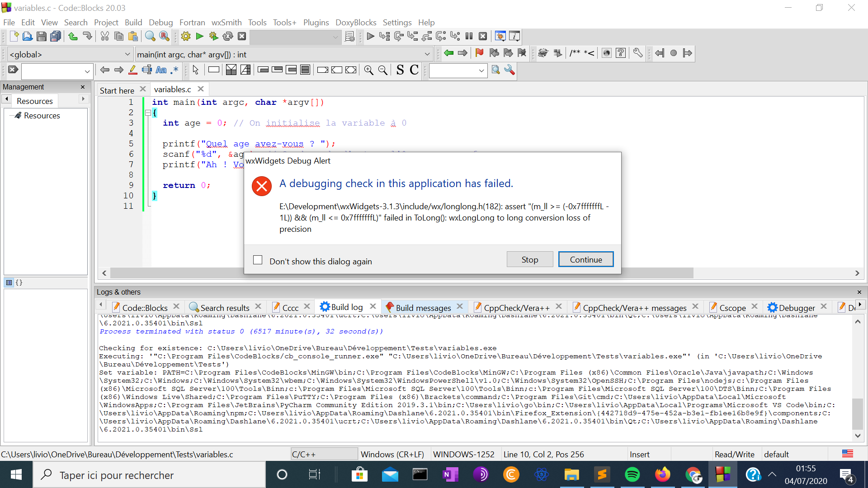Click the Start debugger arrow icon
Screen dimensions: 868x488
[370, 37]
